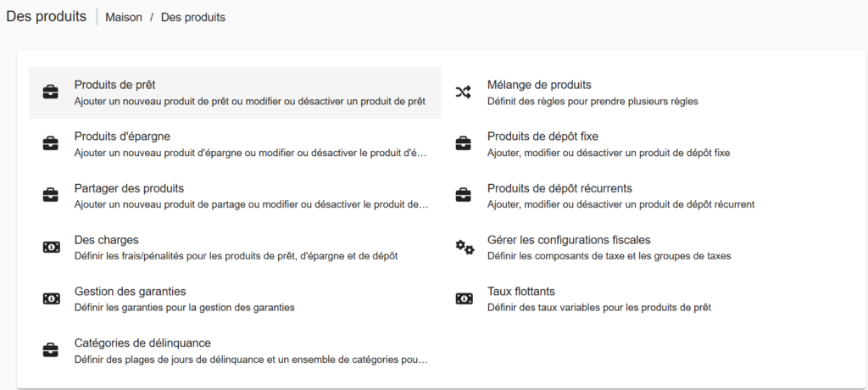Open the Taux flottants title
Image resolution: width=868 pixels, height=390 pixels.
tap(520, 292)
